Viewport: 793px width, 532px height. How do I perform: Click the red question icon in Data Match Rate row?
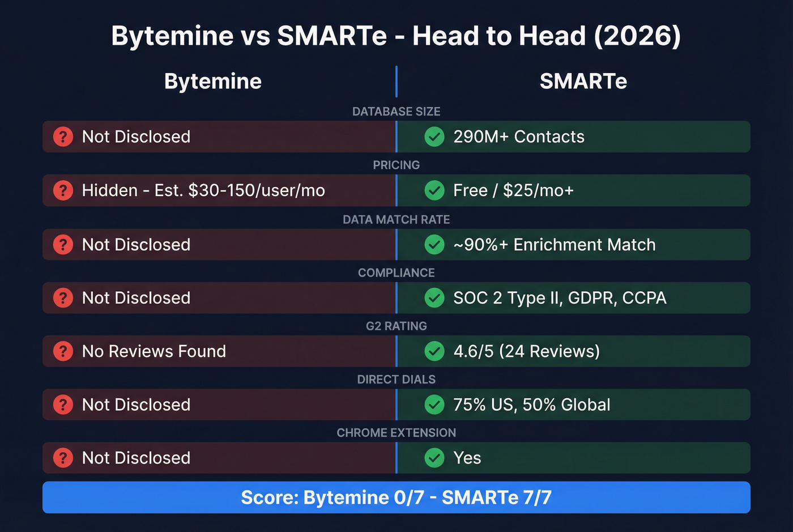[63, 245]
